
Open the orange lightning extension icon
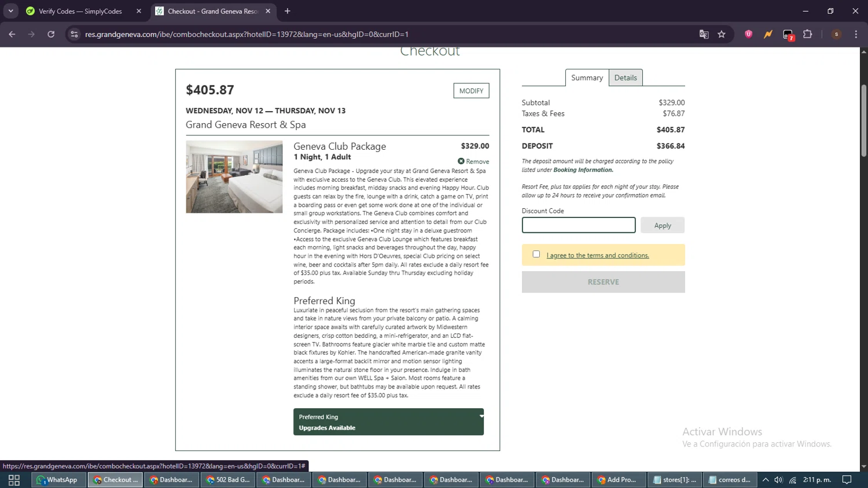point(768,34)
